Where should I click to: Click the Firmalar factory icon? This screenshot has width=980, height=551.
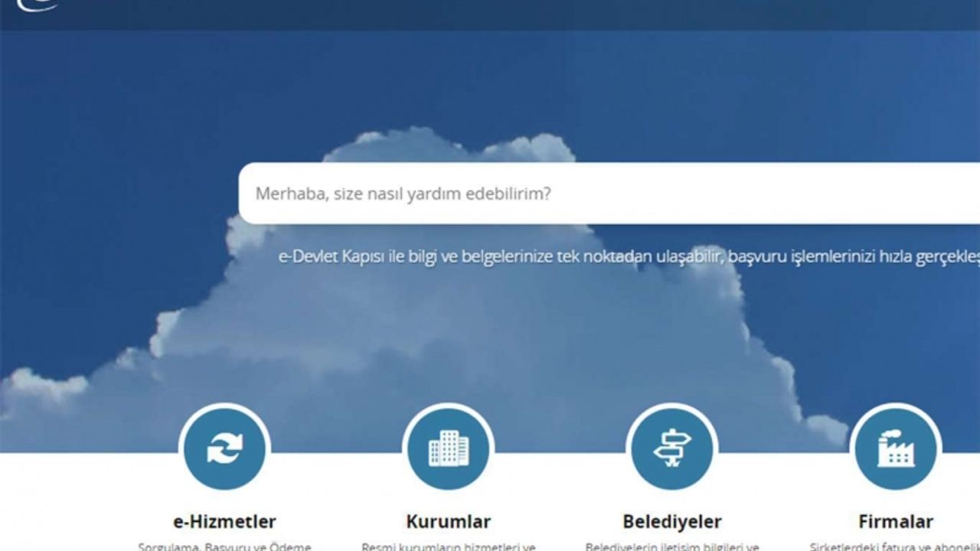pos(895,448)
